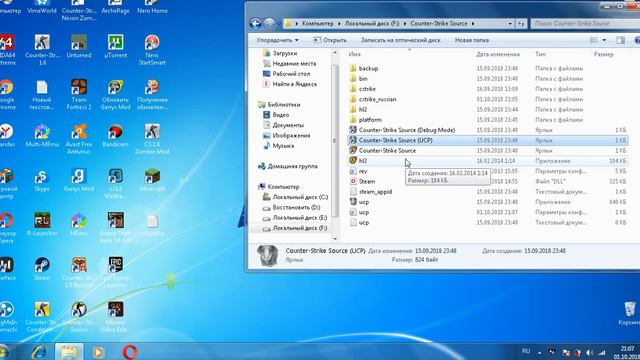The height and width of the screenshot is (360, 640).
Task: Launch Internet Explorer from taskbar
Action: pyautogui.click(x=40, y=352)
